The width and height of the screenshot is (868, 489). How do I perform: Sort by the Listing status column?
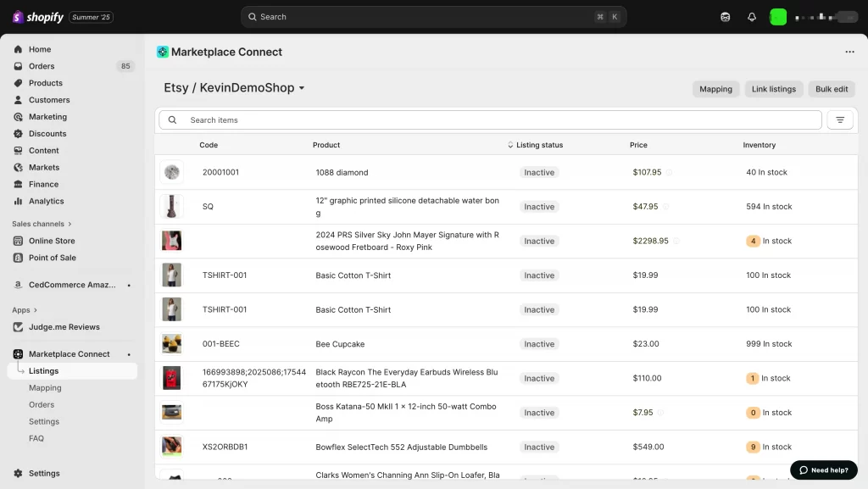pyautogui.click(x=536, y=145)
